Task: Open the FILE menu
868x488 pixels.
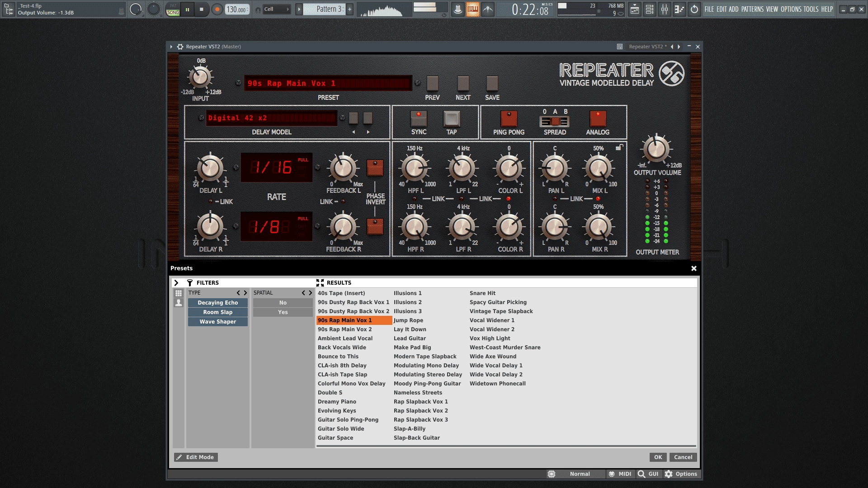Action: click(x=709, y=9)
